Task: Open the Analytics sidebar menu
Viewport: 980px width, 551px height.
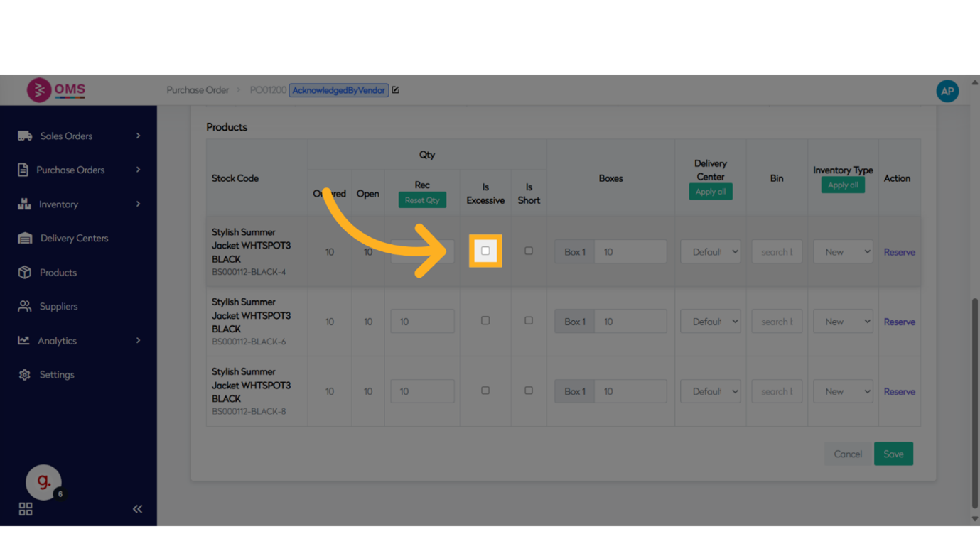Action: (78, 341)
